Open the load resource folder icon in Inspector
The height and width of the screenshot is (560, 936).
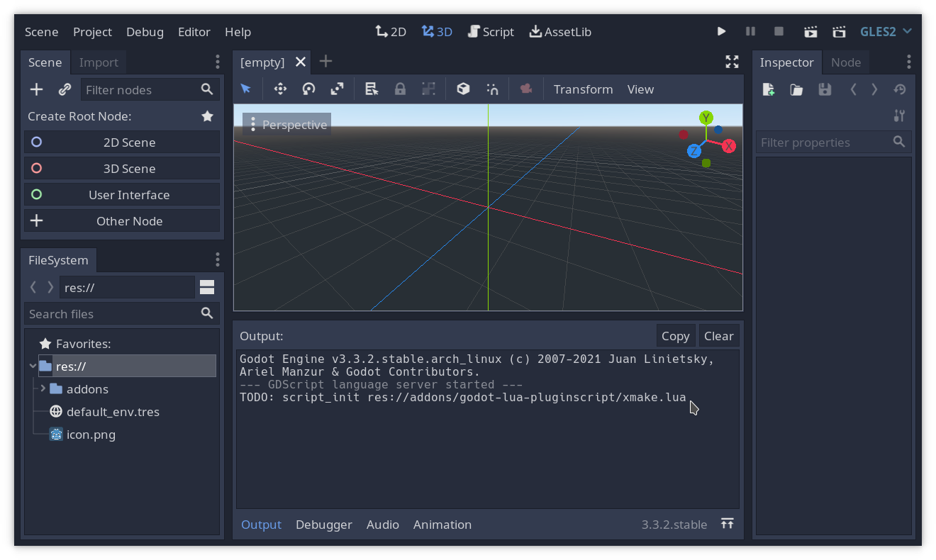(796, 89)
